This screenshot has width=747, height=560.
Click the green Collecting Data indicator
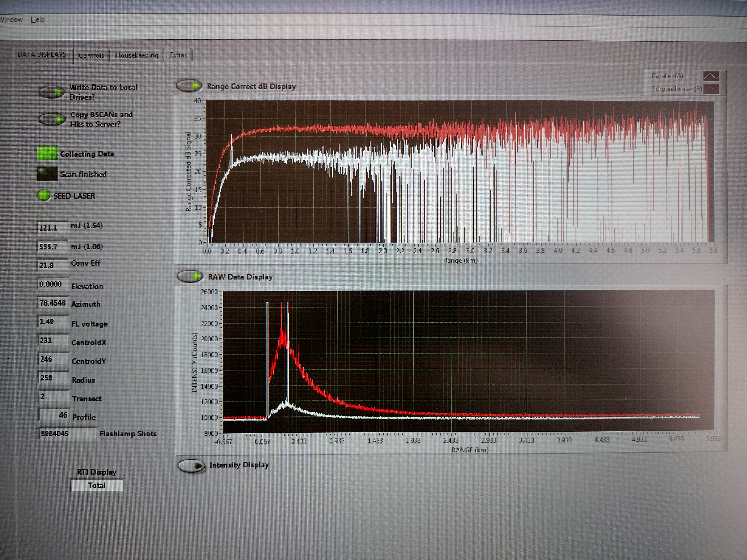tap(47, 154)
